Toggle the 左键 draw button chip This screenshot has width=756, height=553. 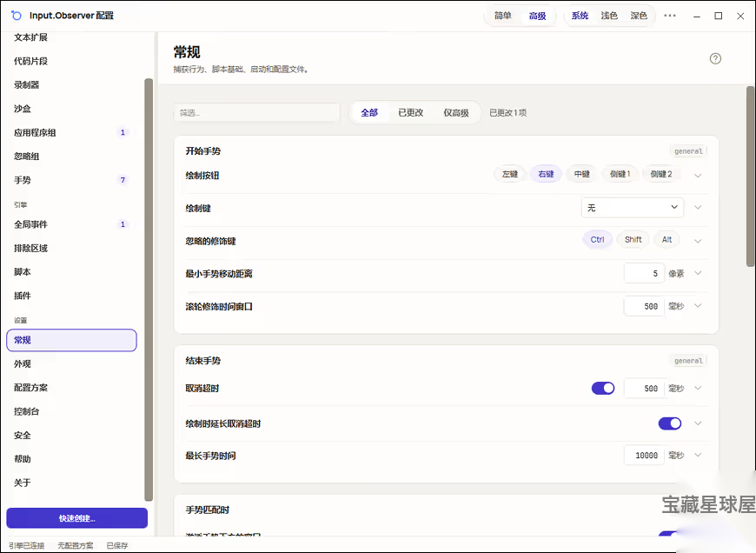click(509, 174)
